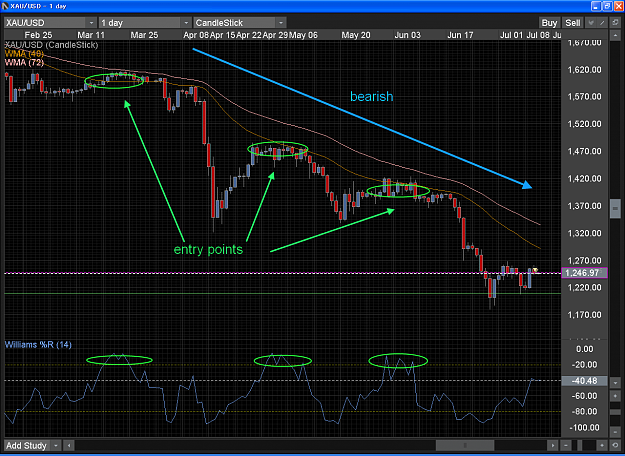Viewport: 625px width, 456px height.
Task: Click the price axis scroll-up arrow
Action: [x=615, y=36]
